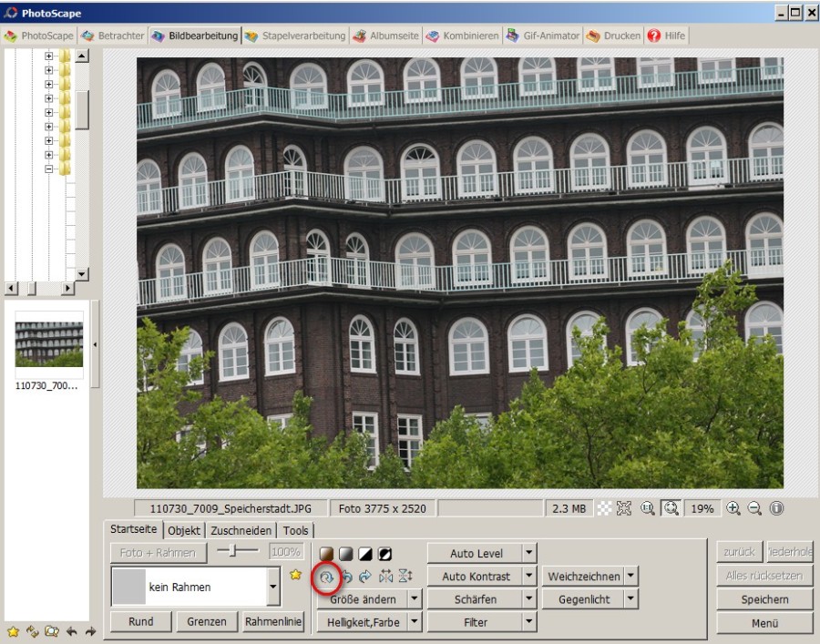
Task: Click the frame size slider handle
Action: pos(232,550)
